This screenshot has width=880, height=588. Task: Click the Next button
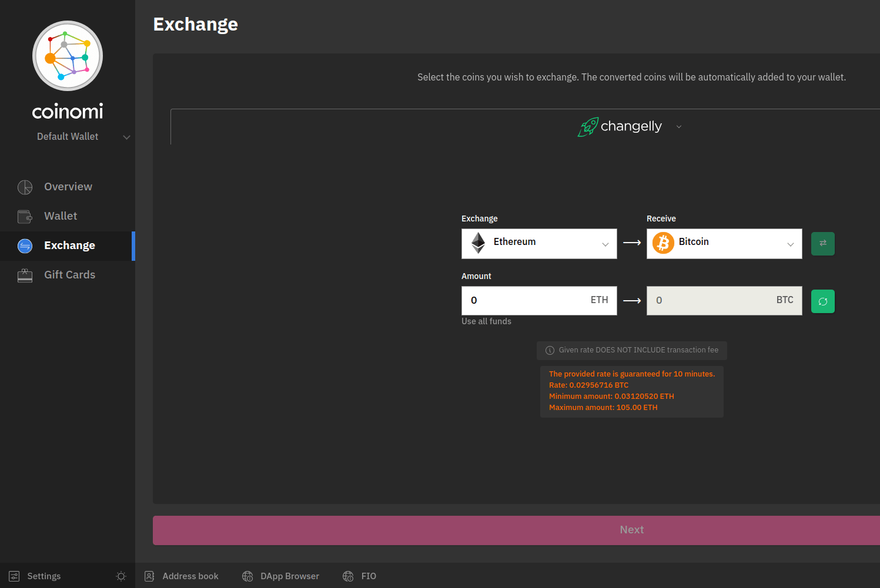coord(631,529)
